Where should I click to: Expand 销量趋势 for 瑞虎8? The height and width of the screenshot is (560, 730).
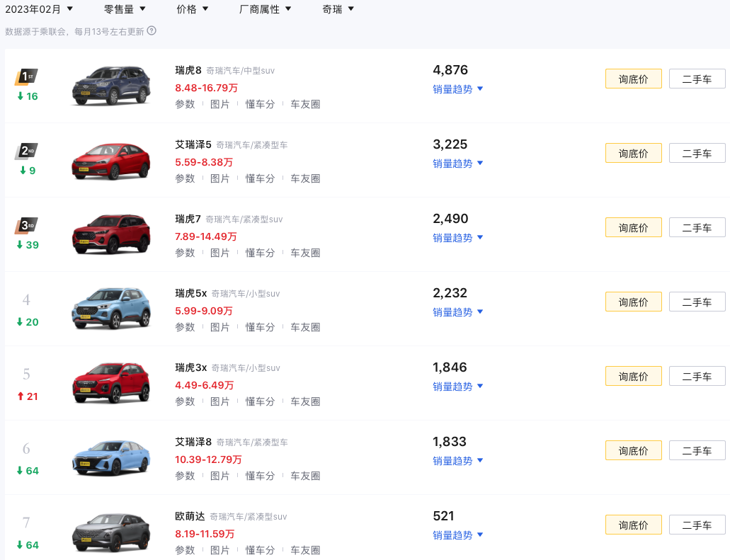coord(458,89)
